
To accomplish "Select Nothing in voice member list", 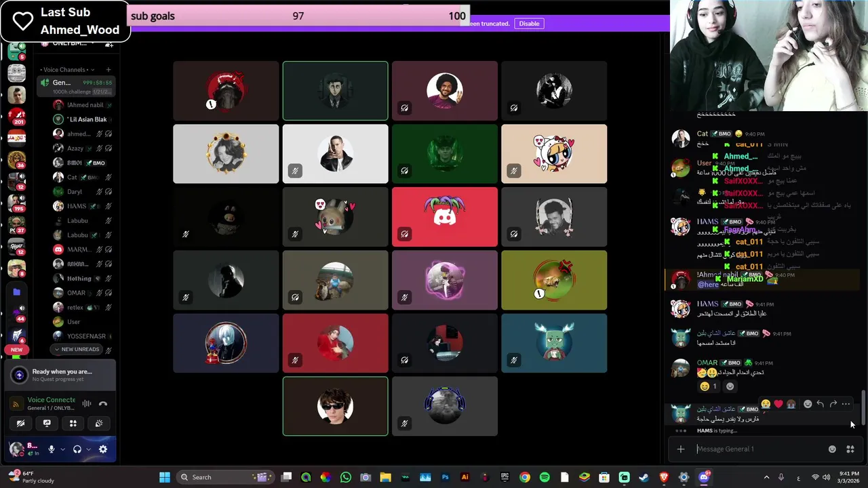I will pos(81,279).
